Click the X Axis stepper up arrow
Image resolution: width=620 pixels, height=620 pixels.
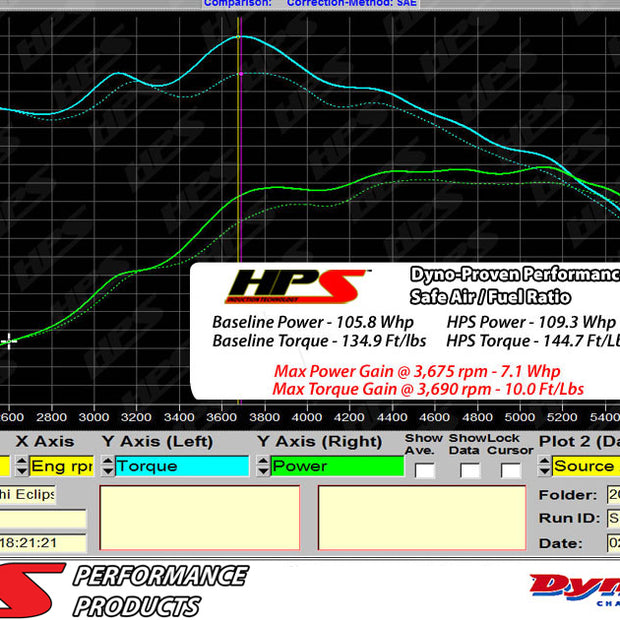coord(22,461)
